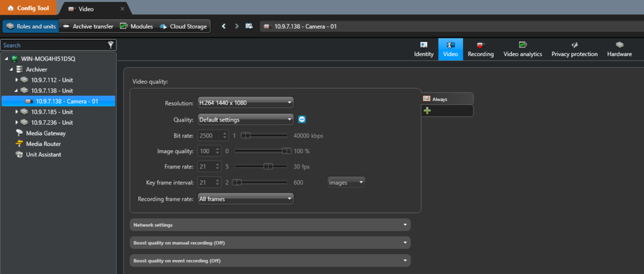Close the Video tab
The height and width of the screenshot is (274, 644).
coord(122,8)
